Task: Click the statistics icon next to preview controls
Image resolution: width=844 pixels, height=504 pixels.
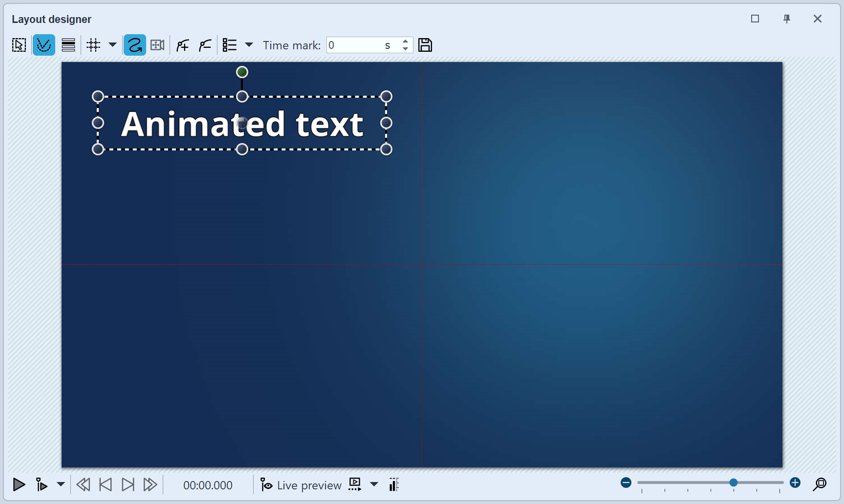Action: point(394,484)
